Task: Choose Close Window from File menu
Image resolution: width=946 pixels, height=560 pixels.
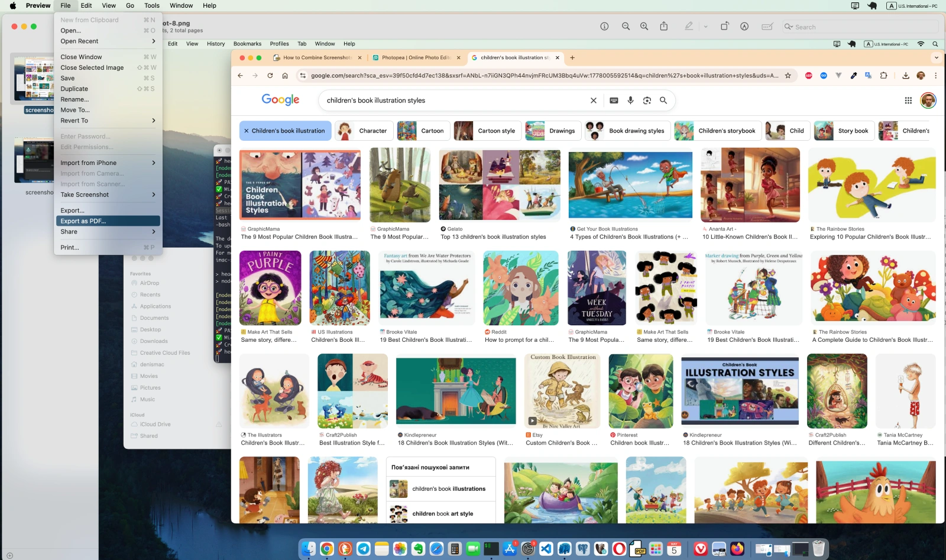Action: point(108,57)
